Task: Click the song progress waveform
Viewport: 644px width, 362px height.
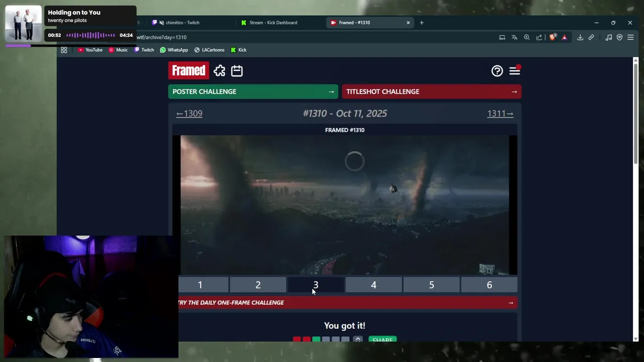Action: point(91,35)
